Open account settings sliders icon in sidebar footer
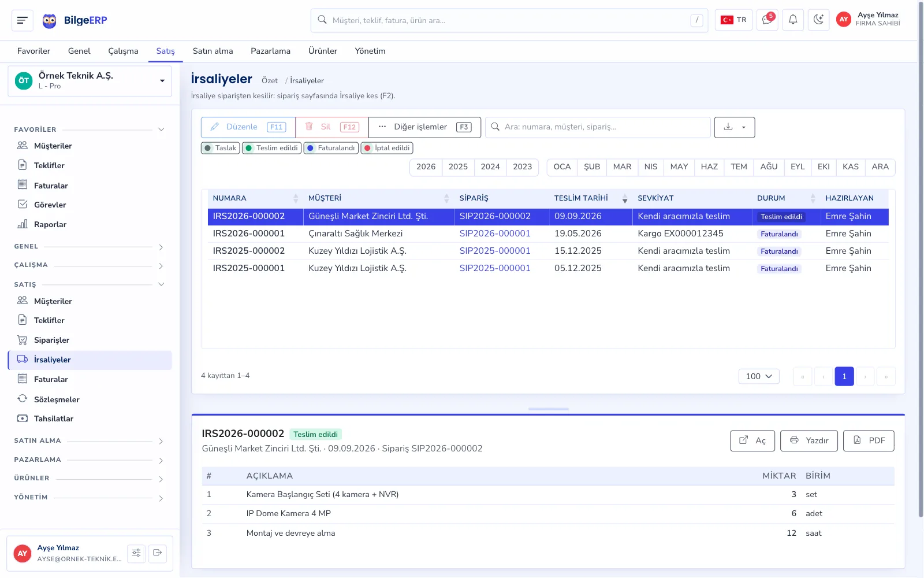This screenshot has height=578, width=924. point(136,553)
